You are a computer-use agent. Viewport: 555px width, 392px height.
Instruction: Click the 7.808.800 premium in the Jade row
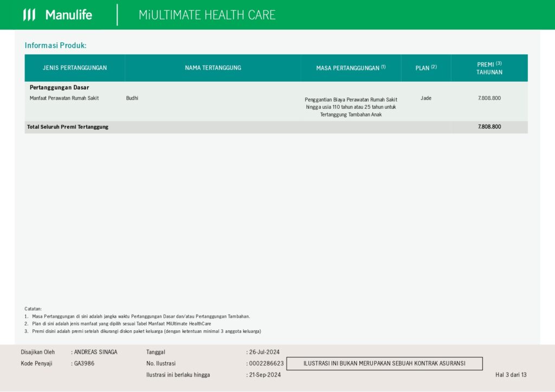pyautogui.click(x=489, y=98)
